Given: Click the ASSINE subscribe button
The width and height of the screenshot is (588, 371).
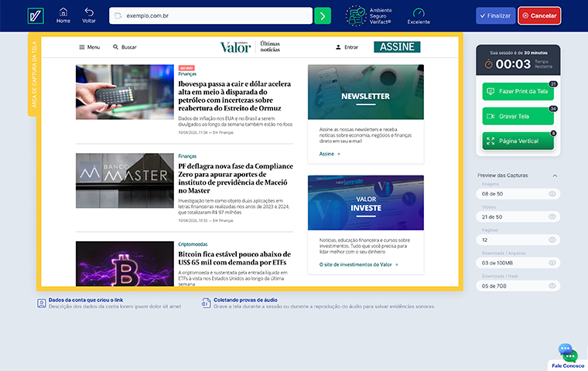Looking at the screenshot, I should tap(397, 47).
